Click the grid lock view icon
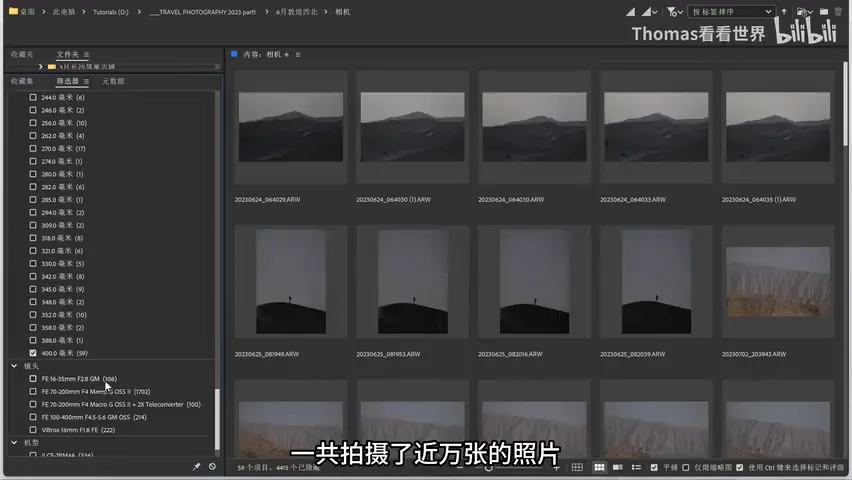This screenshot has height=480, width=852. tap(577, 467)
